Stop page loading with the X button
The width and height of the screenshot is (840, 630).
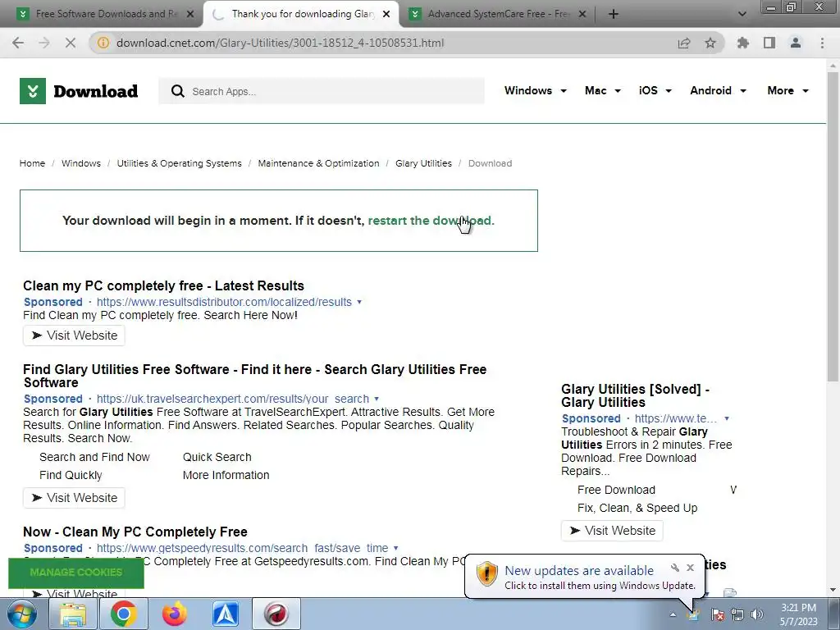pyautogui.click(x=71, y=43)
